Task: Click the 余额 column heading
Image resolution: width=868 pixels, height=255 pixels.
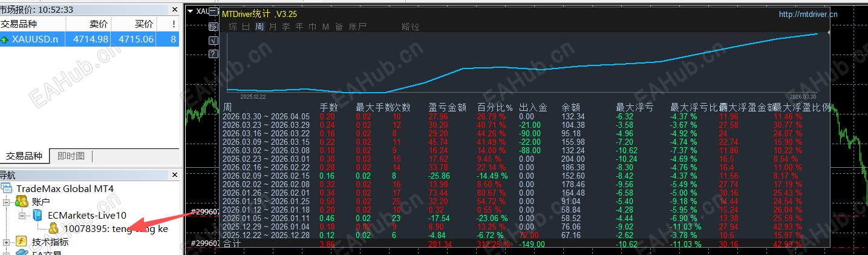Action: [571, 107]
